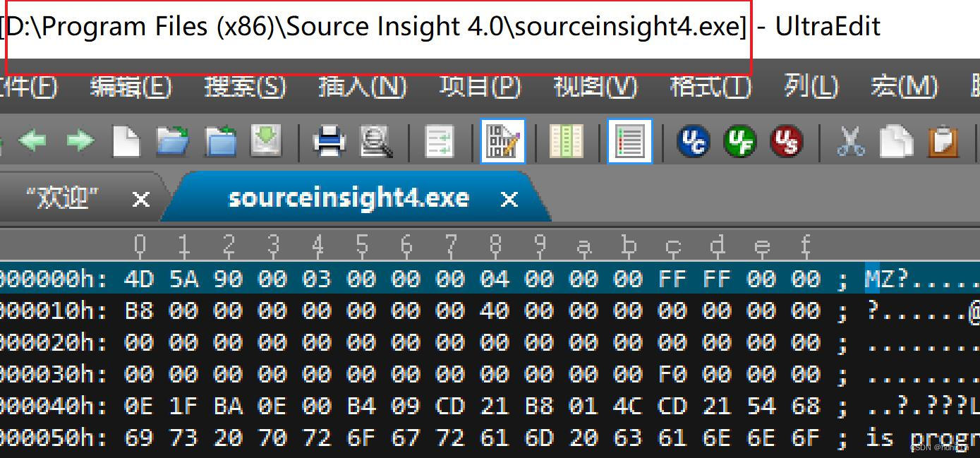
Task: Click byte 40 in row 000010h
Action: (494, 311)
